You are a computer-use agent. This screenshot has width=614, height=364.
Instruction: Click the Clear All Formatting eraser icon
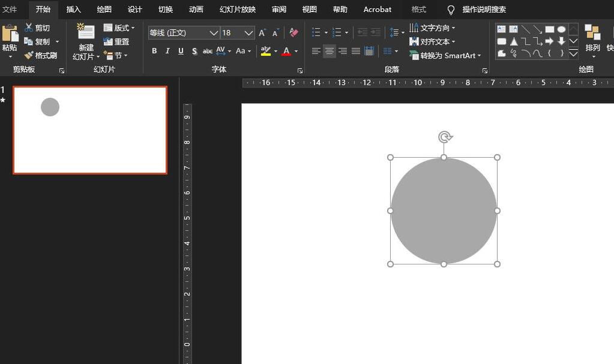(x=293, y=32)
